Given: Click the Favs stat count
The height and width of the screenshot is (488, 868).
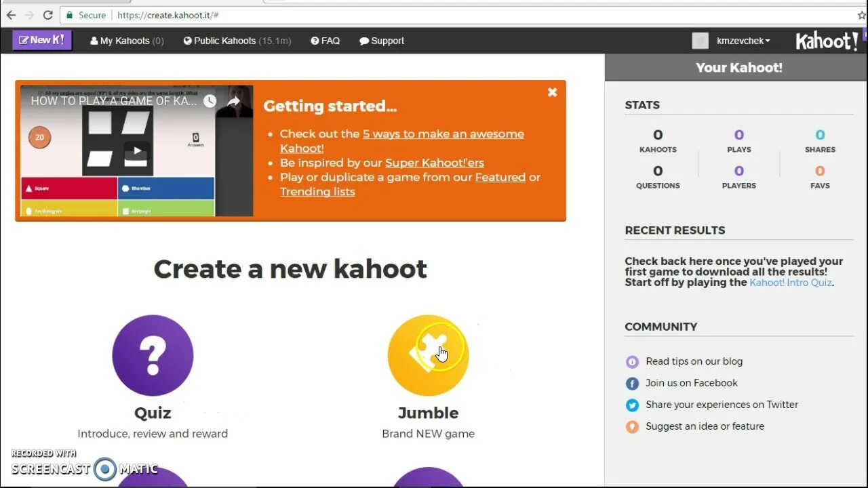Looking at the screenshot, I should [x=820, y=171].
